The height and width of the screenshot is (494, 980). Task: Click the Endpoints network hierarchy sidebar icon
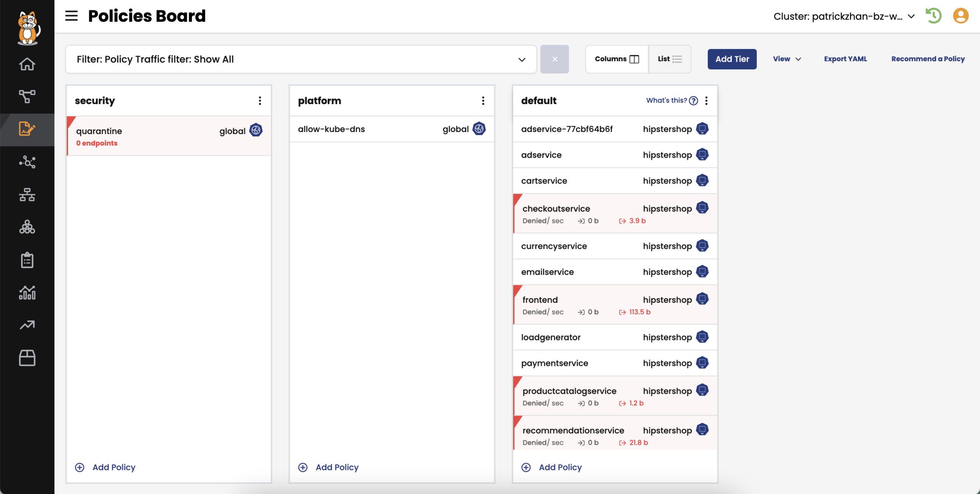coord(27,195)
